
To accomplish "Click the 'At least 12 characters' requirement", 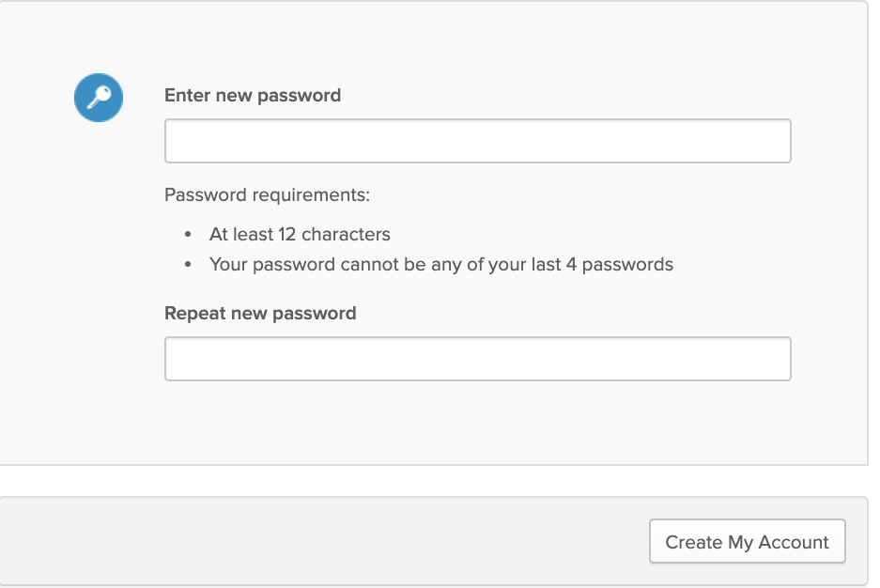I will coord(300,234).
